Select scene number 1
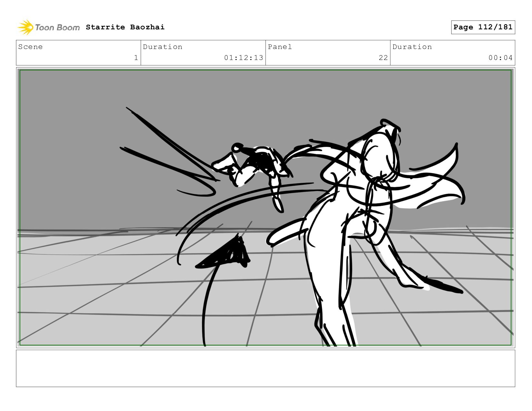This screenshot has height=411, width=532. [x=136, y=58]
